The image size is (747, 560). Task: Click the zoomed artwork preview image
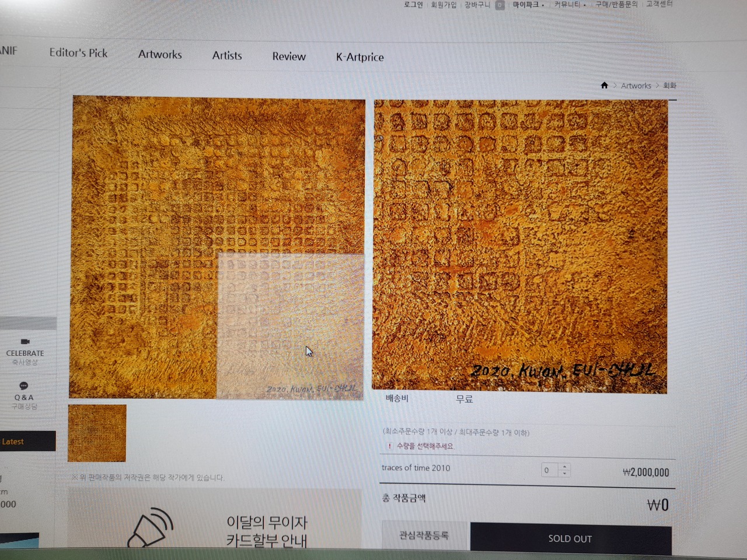coord(520,246)
